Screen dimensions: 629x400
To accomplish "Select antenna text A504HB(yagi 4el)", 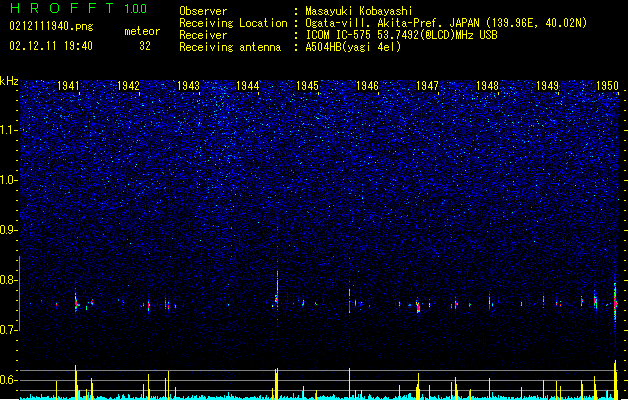I will (x=353, y=47).
